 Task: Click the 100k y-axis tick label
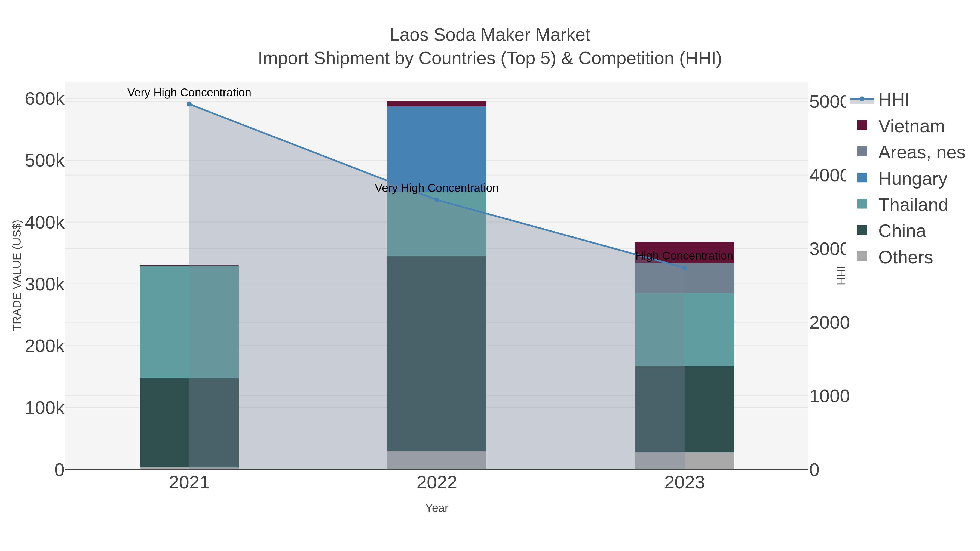[45, 408]
